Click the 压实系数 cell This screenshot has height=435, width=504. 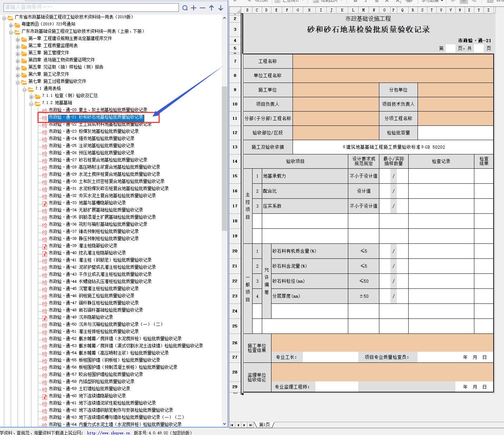point(305,206)
